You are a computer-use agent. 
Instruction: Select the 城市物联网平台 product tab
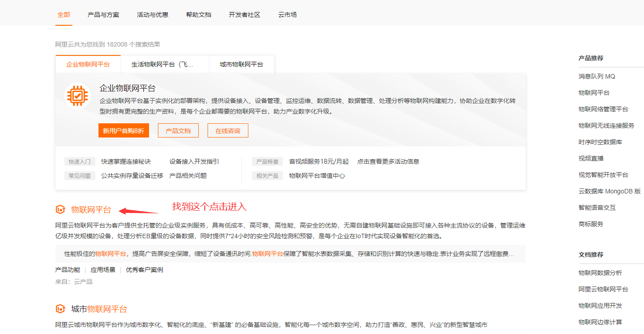241,64
